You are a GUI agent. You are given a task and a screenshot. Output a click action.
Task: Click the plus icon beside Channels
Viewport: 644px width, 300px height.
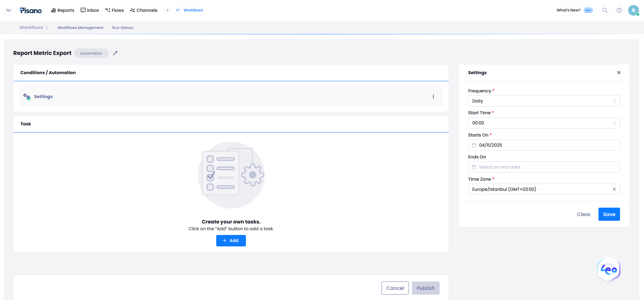(167, 10)
